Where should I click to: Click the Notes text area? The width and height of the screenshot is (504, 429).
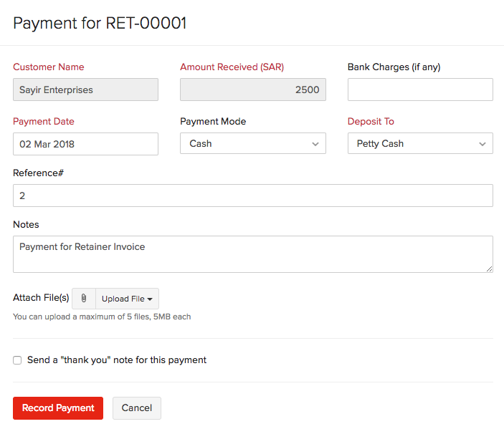pos(253,254)
